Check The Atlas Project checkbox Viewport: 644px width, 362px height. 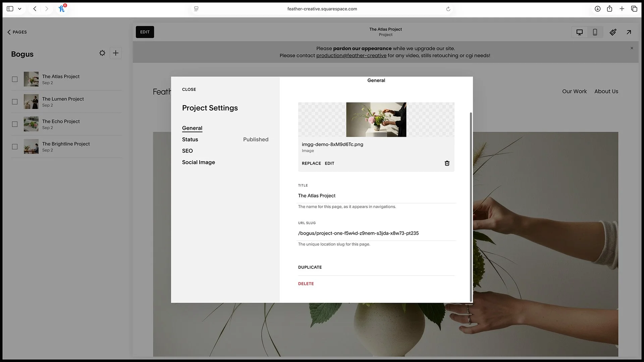15,79
